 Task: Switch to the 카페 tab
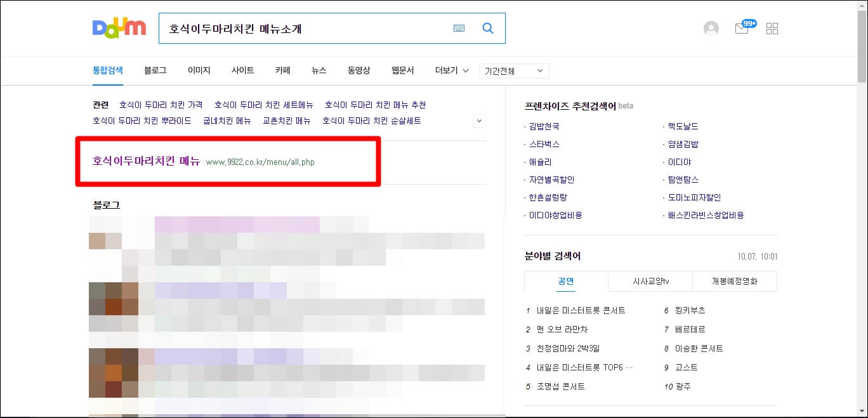282,70
